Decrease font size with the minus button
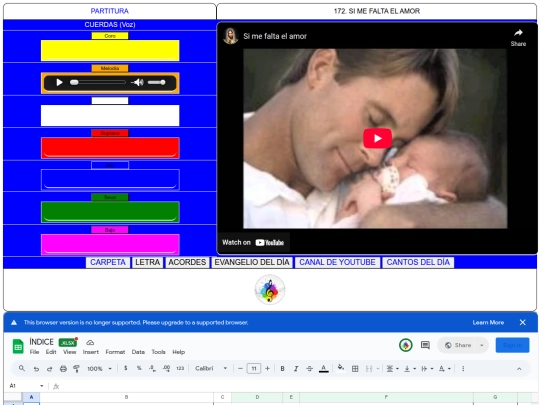Viewport: 540px width, 405px height. pyautogui.click(x=240, y=368)
